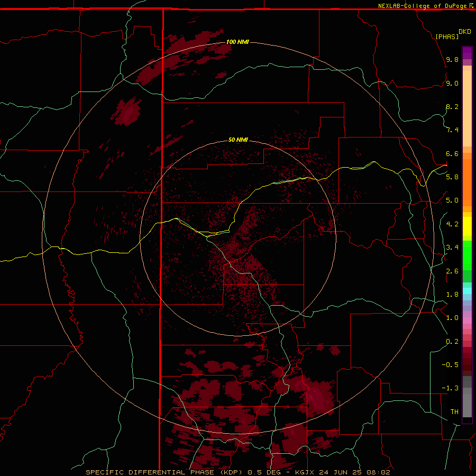Image resolution: width=476 pixels, height=476 pixels.
Task: Click the dark orange color bar segment
Action: (x=467, y=182)
